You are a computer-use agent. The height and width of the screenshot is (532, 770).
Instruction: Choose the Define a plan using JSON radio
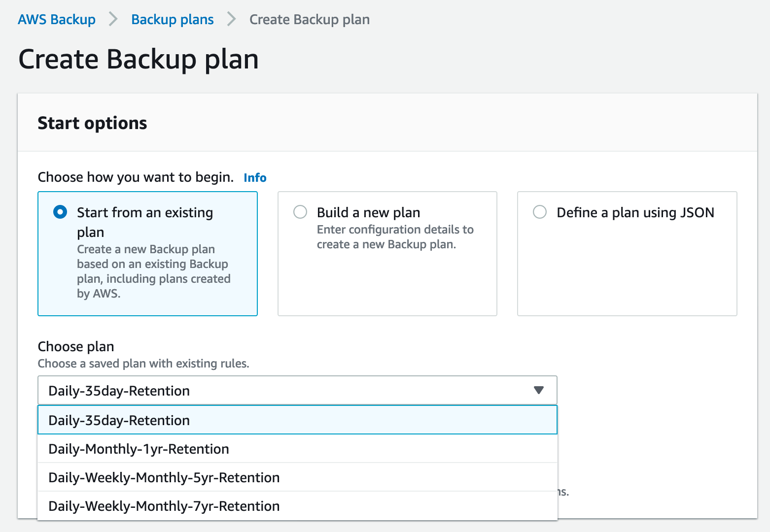coord(540,212)
